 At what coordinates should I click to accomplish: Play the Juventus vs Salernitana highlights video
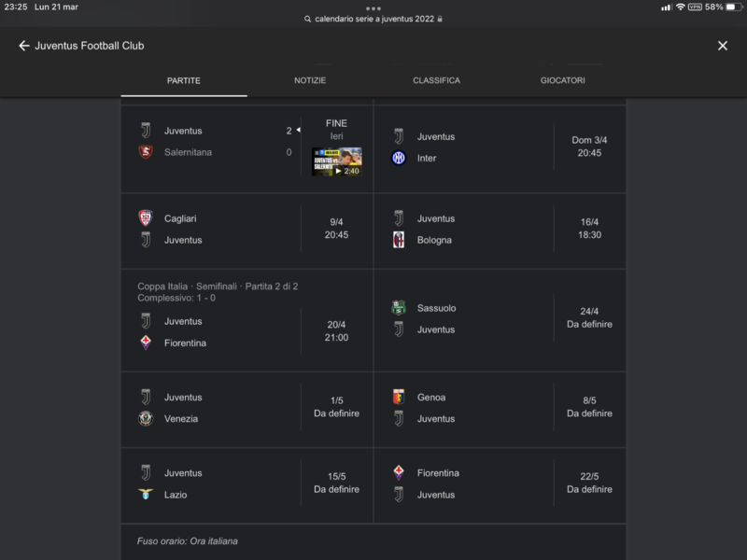pos(336,161)
